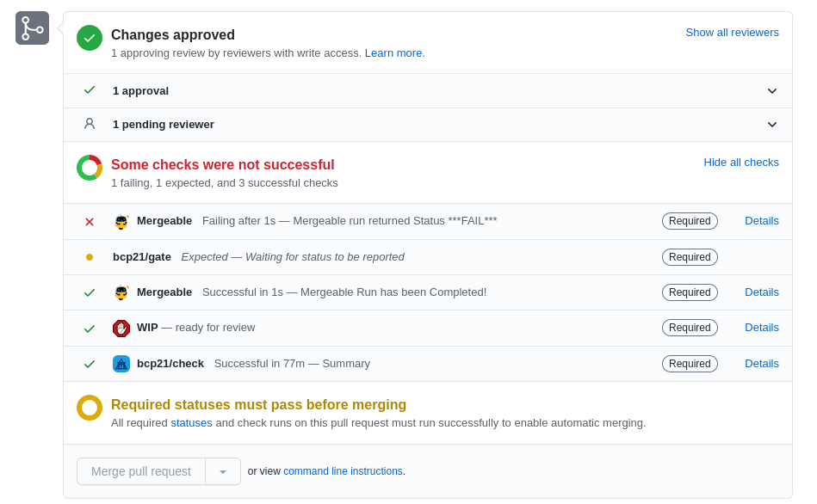The height and width of the screenshot is (504, 817).
Task: Click the Mergeable bot avatar on the failing check
Action: tap(120, 221)
